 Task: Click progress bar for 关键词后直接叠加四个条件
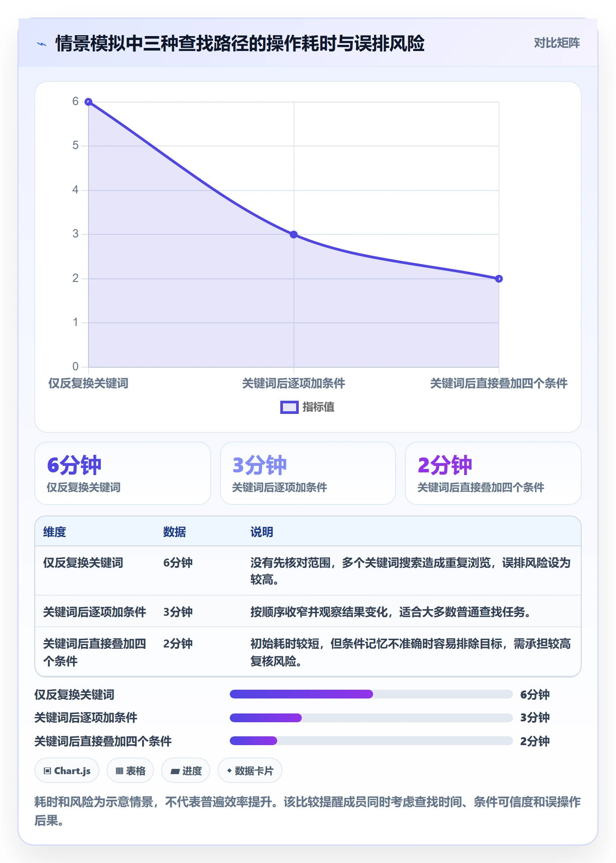point(371,741)
